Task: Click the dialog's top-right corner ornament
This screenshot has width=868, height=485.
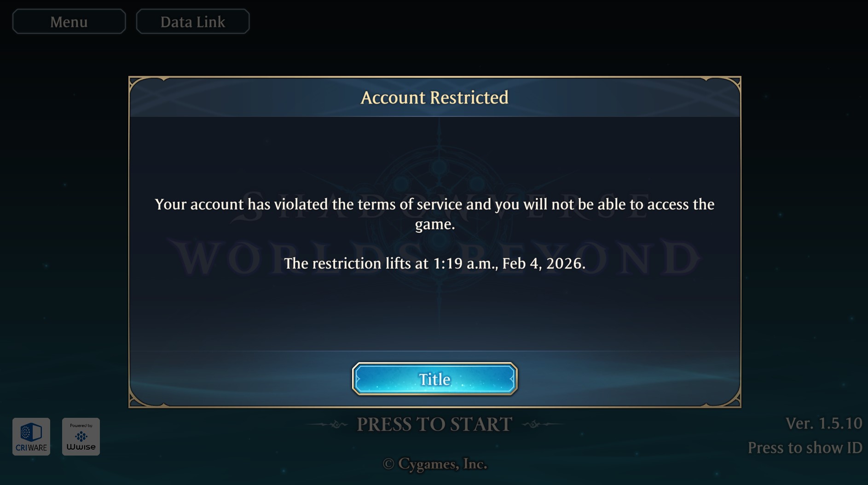Action: coord(729,87)
